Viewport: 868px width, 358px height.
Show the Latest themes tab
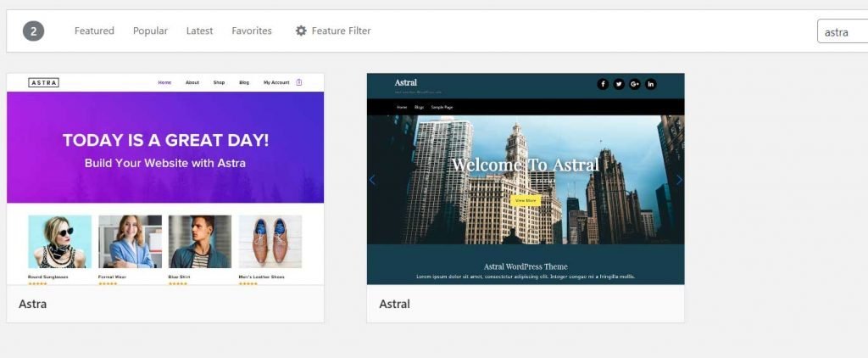[199, 31]
